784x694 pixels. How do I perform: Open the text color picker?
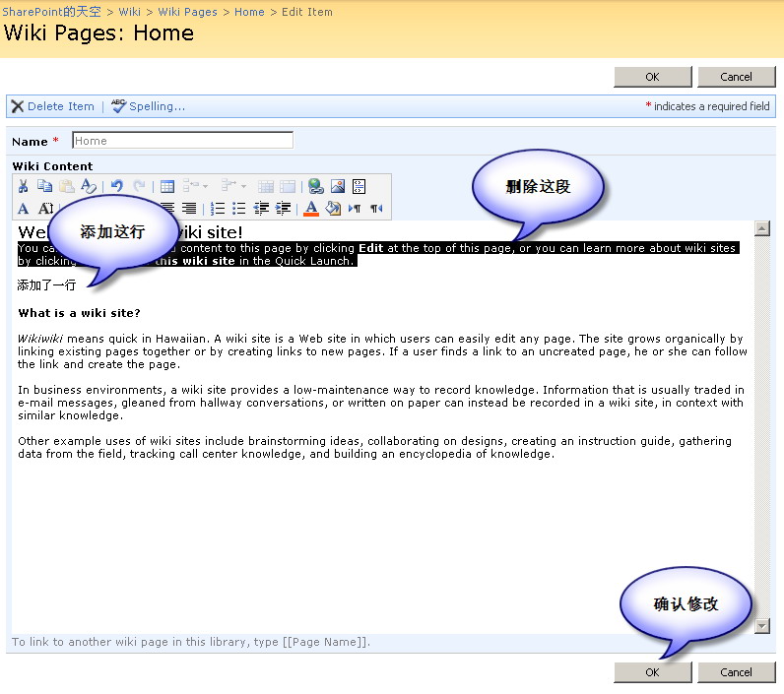pos(311,209)
